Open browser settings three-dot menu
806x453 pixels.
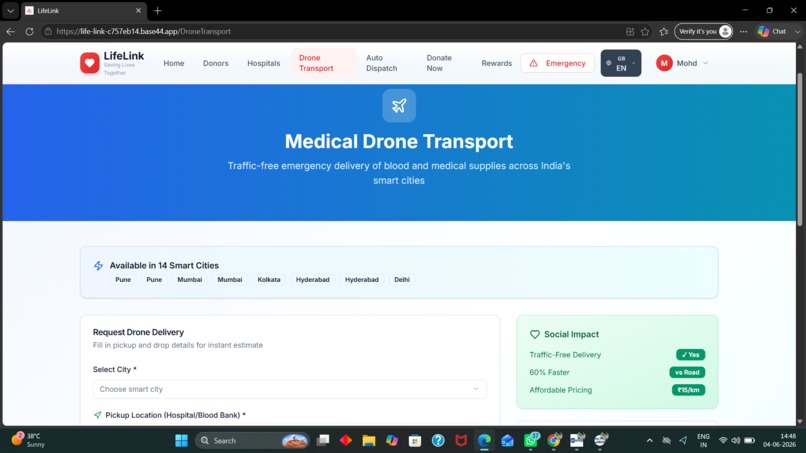coord(743,31)
